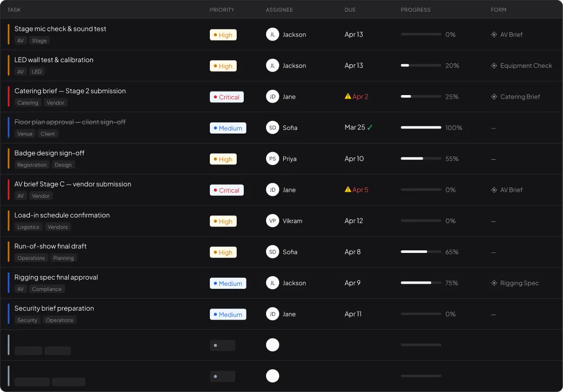Click the overdue warning icon next to Apr 5

click(x=348, y=190)
